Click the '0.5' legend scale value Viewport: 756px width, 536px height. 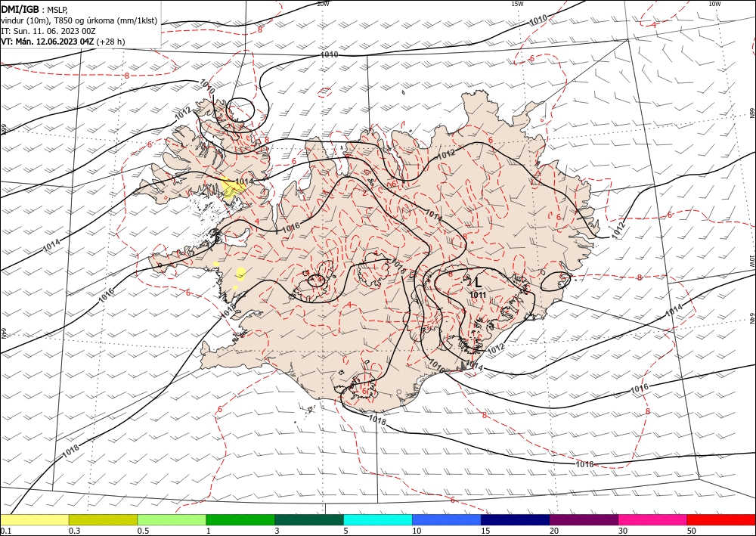pyautogui.click(x=143, y=531)
